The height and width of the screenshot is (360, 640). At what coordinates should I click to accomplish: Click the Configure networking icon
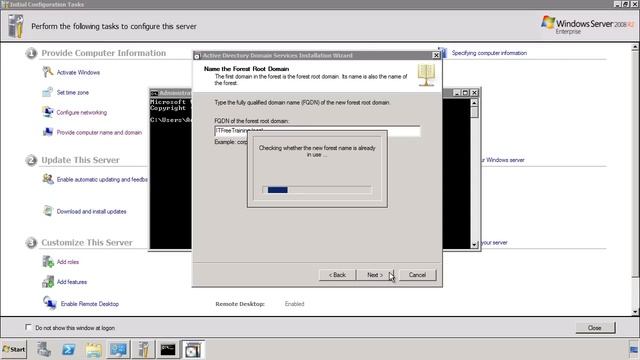tap(48, 112)
